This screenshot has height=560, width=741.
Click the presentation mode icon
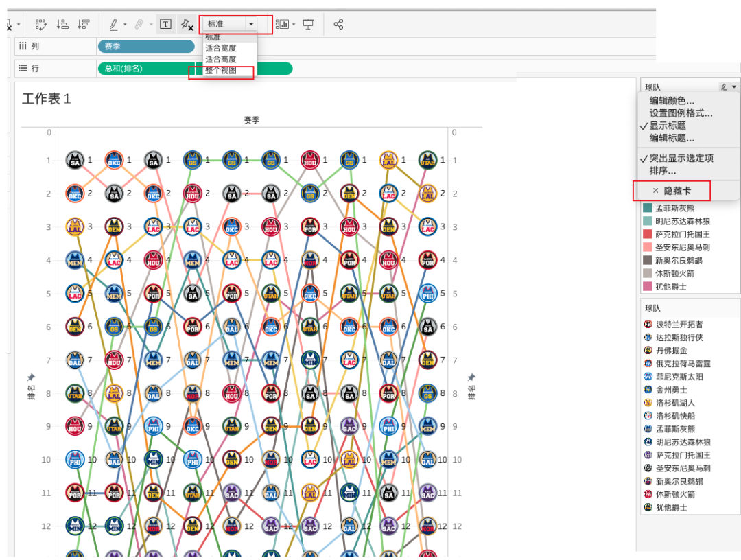308,25
